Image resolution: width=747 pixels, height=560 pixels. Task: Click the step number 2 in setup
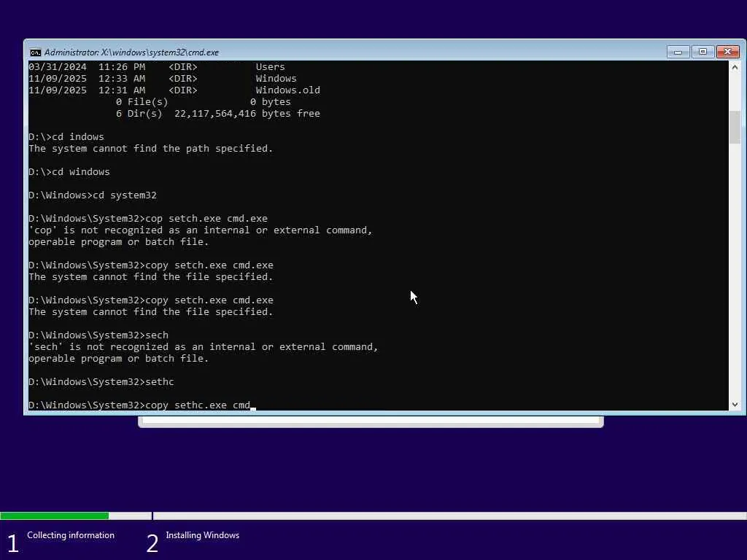pyautogui.click(x=152, y=543)
